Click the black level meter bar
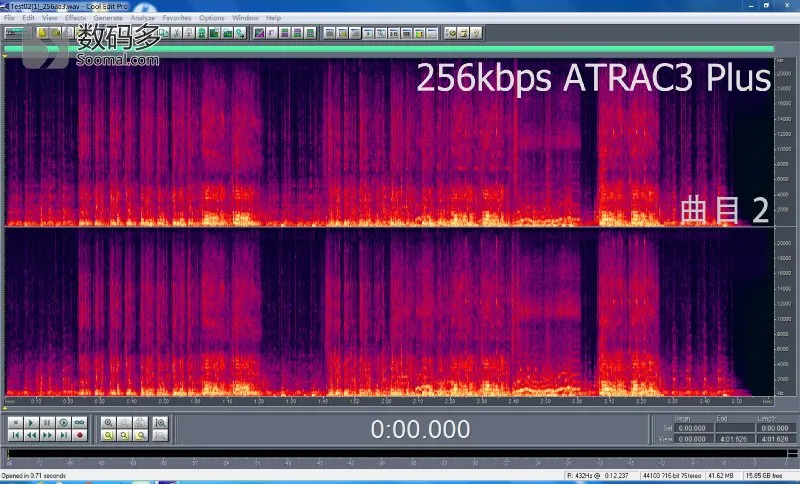 click(398, 453)
